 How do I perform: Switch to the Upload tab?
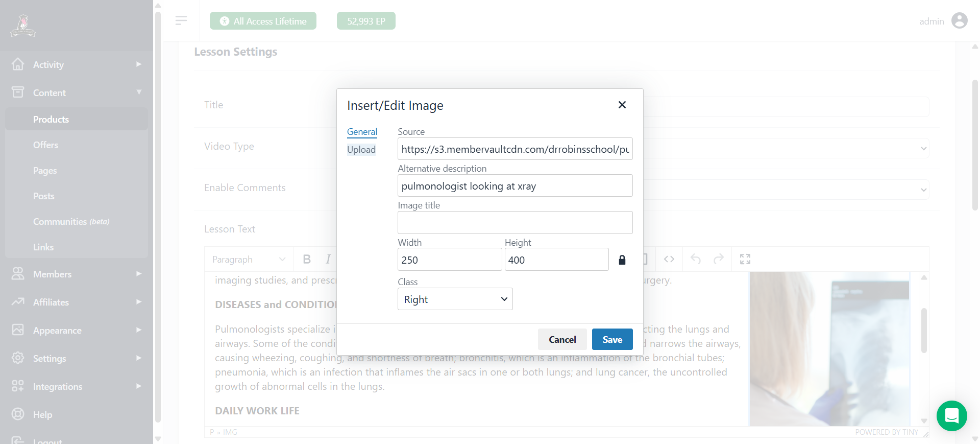(x=361, y=150)
